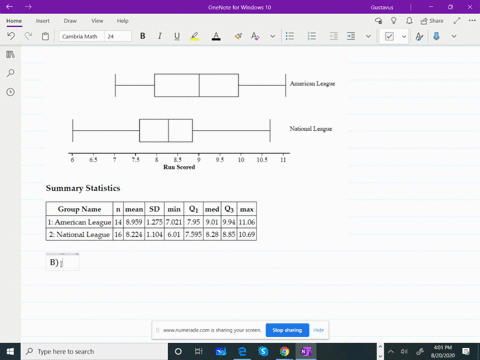The width and height of the screenshot is (480, 360).
Task: Open the Cambria Math font name box
Action: pos(82,36)
